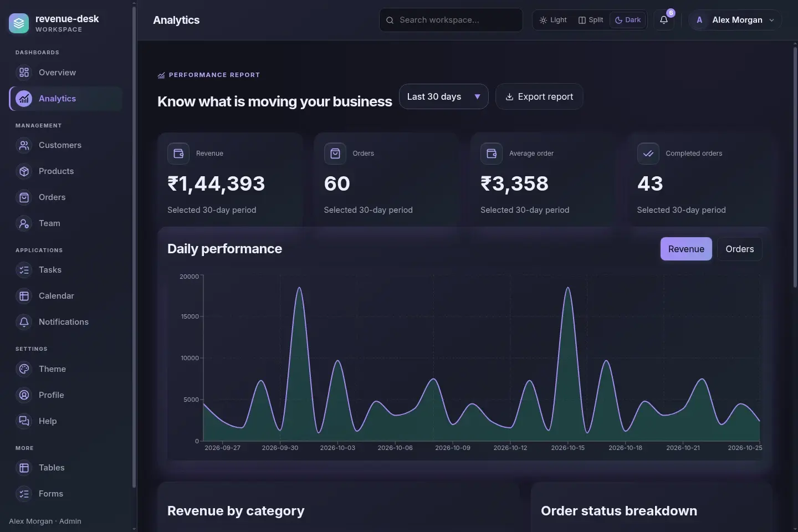
Task: Click the Revenue card wallet icon
Action: coord(178,154)
